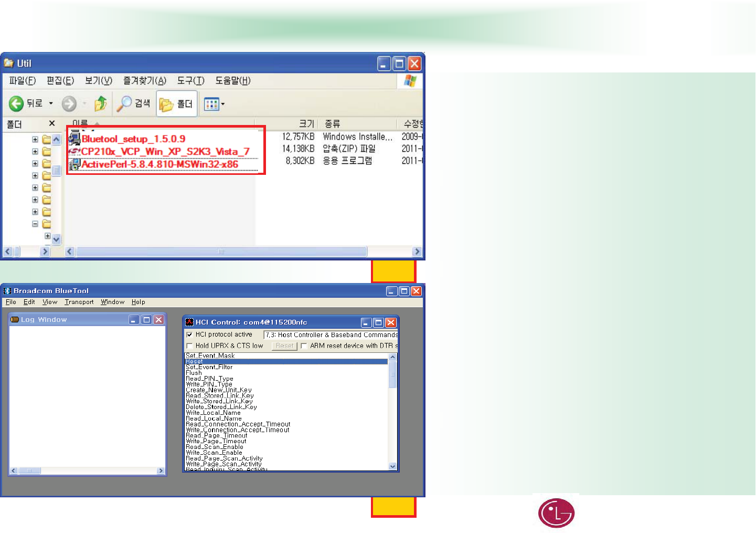756x533 pixels.
Task: Open BlueTool Edit menu
Action: point(29,302)
